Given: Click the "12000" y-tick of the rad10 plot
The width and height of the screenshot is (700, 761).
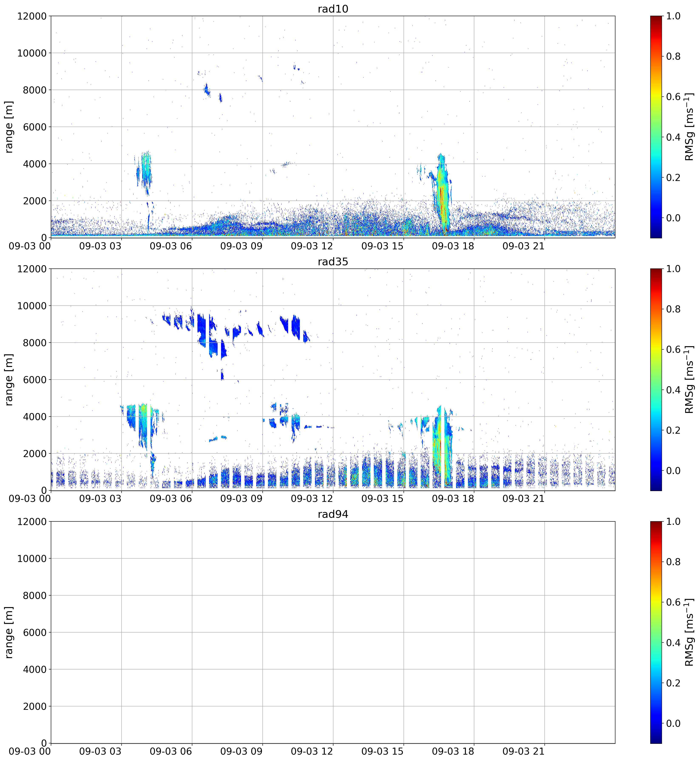Looking at the screenshot, I should (x=32, y=16).
